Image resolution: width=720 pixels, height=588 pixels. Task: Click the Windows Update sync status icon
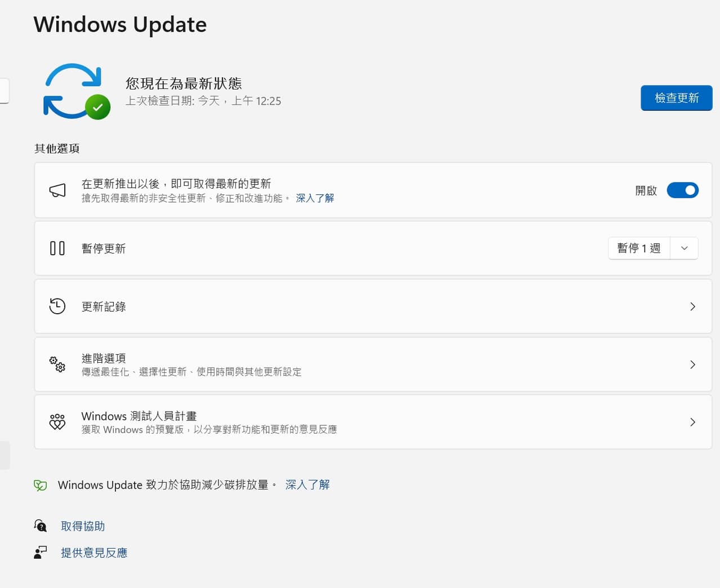[x=77, y=91]
